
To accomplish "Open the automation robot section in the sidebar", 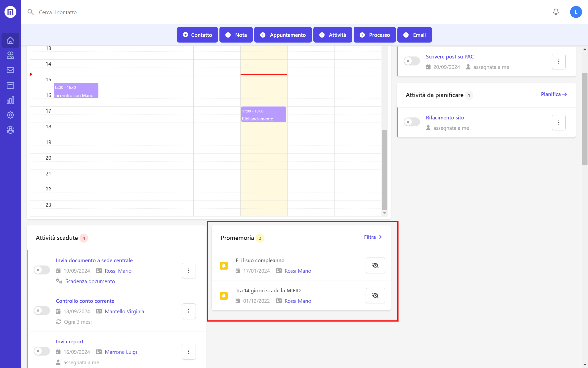I will tap(10, 130).
